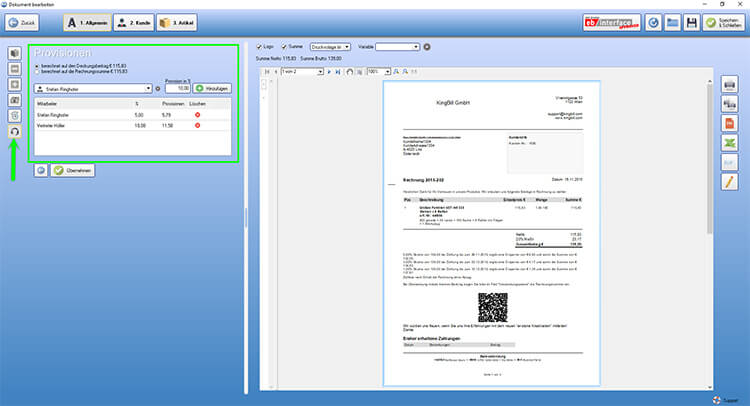This screenshot has height=406, width=750.
Task: Go to next page in preview
Action: click(329, 71)
